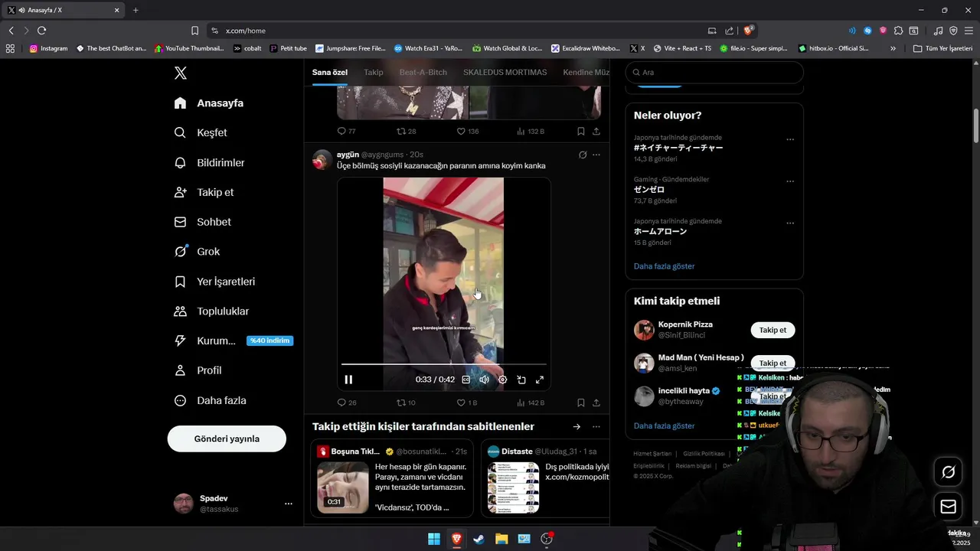Click Daha fazla göster under trends
980x551 pixels.
click(665, 266)
